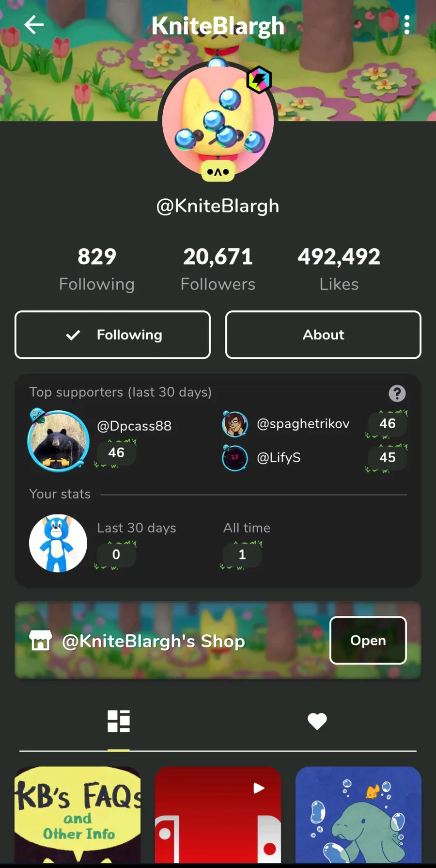
Task: Tap your blue mouse stats avatar
Action: [x=58, y=543]
